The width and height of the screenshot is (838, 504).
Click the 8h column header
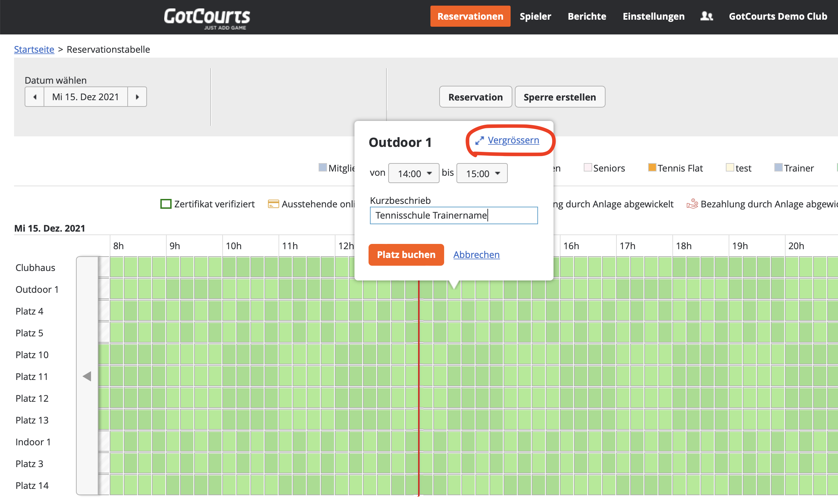[x=119, y=246]
